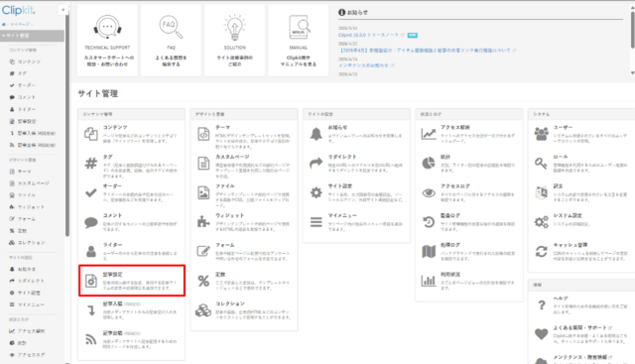Click the left sidebar vertical scrollbar
Viewport: 635px width, 364px height.
click(x=67, y=124)
